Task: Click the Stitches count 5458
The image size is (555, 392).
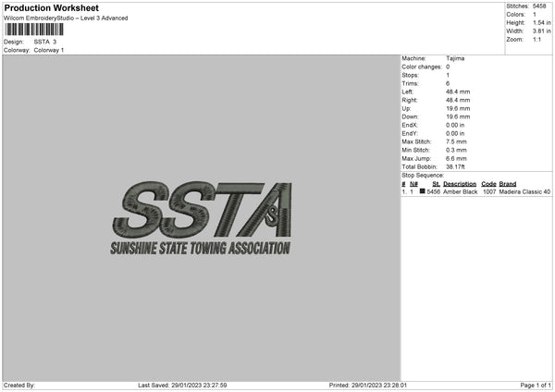Action: coord(539,6)
